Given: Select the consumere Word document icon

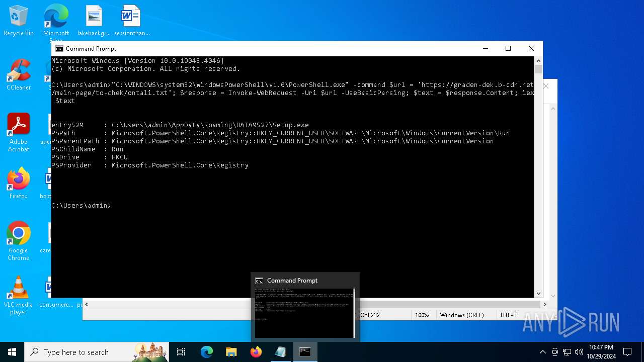Looking at the screenshot, I should pos(56,293).
